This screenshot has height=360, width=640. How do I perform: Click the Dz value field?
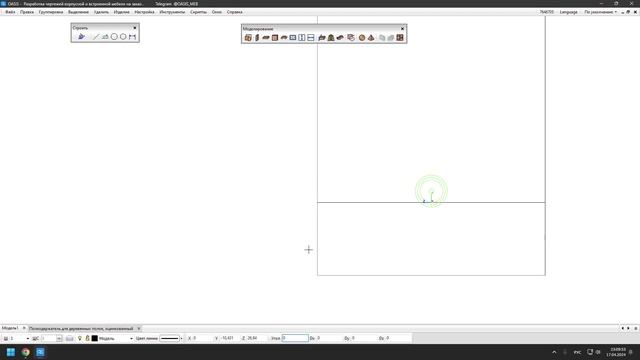point(398,338)
